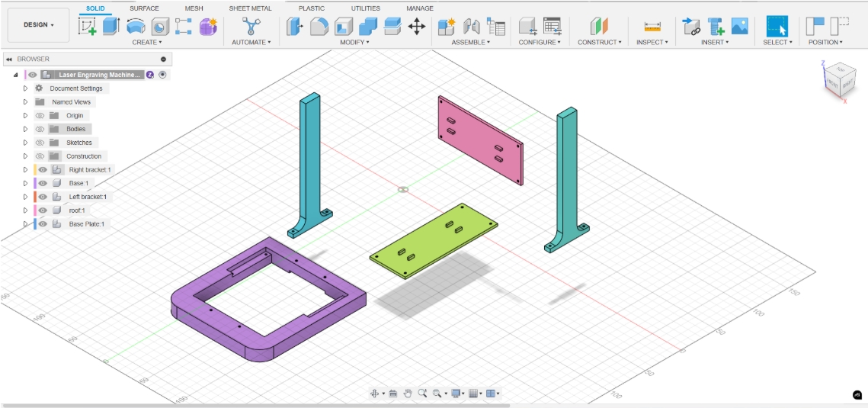This screenshot has height=408, width=868.
Task: Activate the window Select tool
Action: [x=777, y=26]
